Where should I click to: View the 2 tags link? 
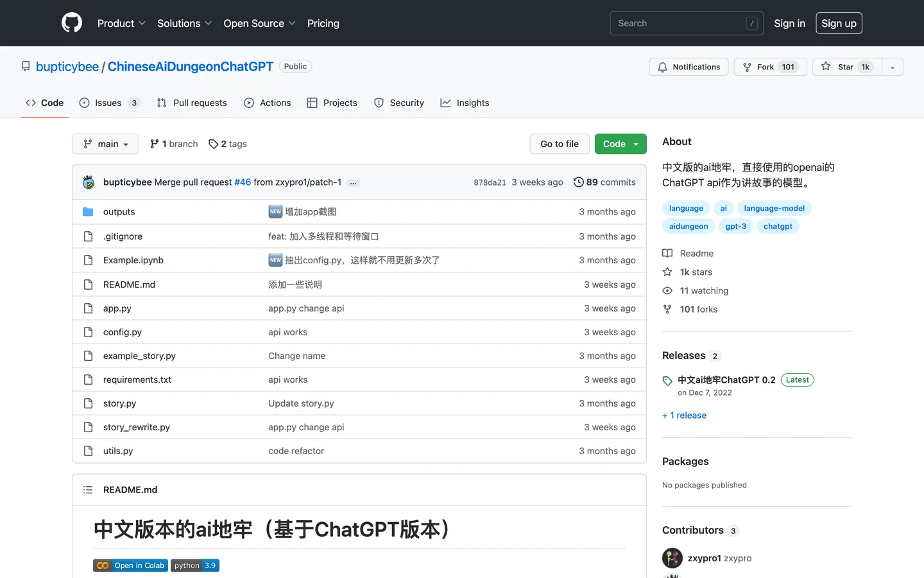click(228, 144)
